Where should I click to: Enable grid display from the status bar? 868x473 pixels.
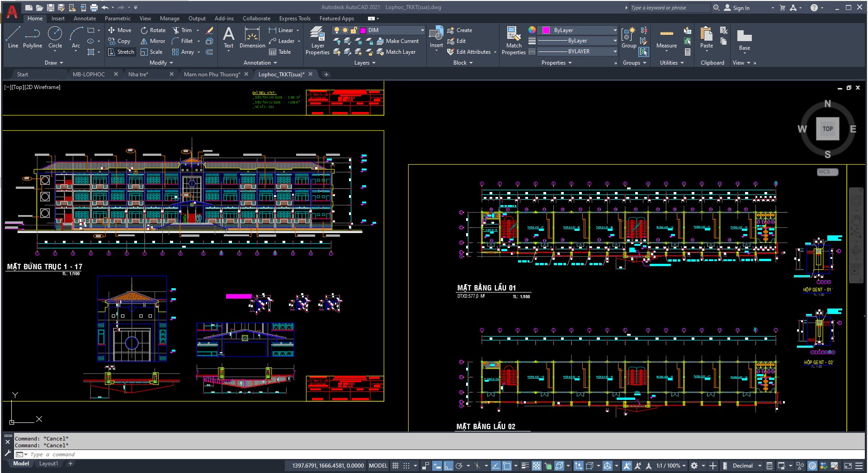click(395, 465)
